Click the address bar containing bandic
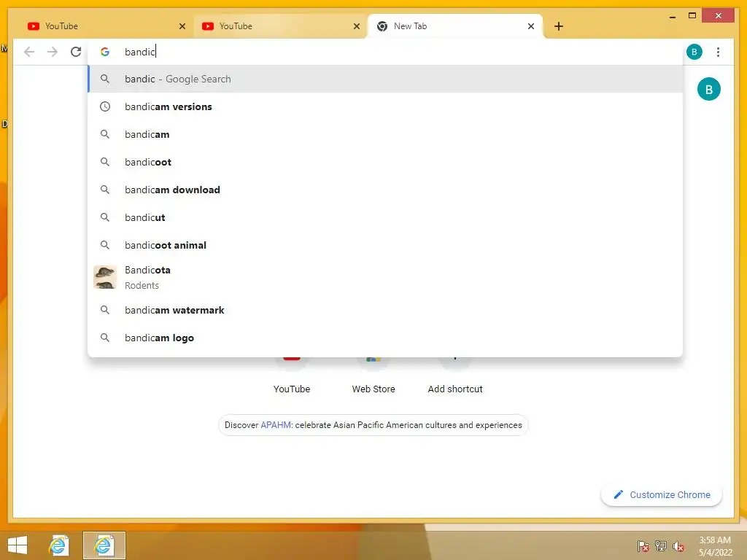The height and width of the screenshot is (560, 747). coord(386,52)
